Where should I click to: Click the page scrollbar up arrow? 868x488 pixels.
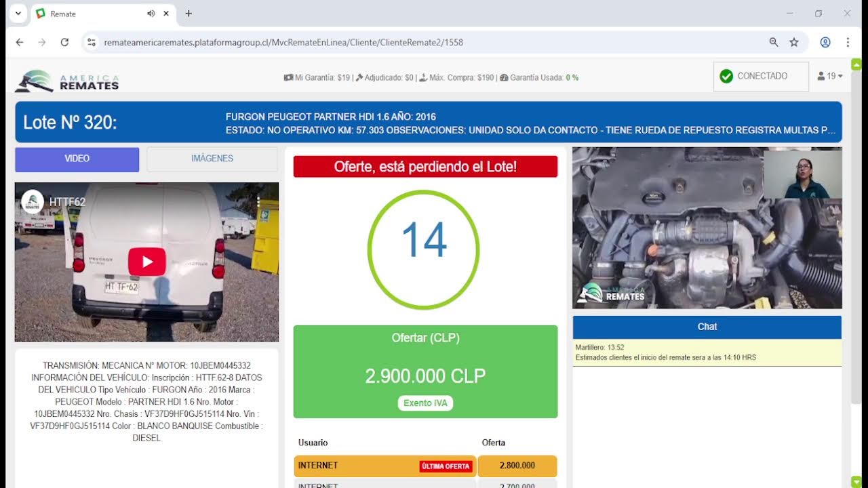click(x=856, y=64)
